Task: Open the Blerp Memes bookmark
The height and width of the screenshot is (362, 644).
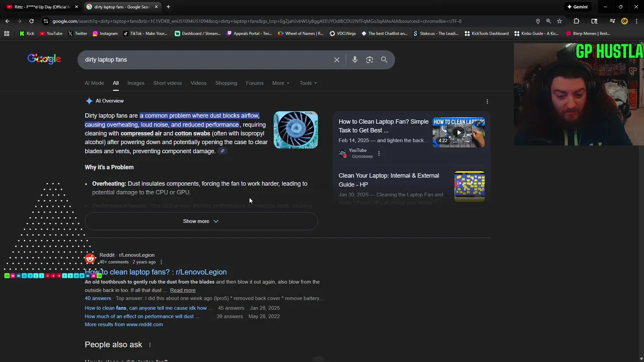Action: [588, 34]
